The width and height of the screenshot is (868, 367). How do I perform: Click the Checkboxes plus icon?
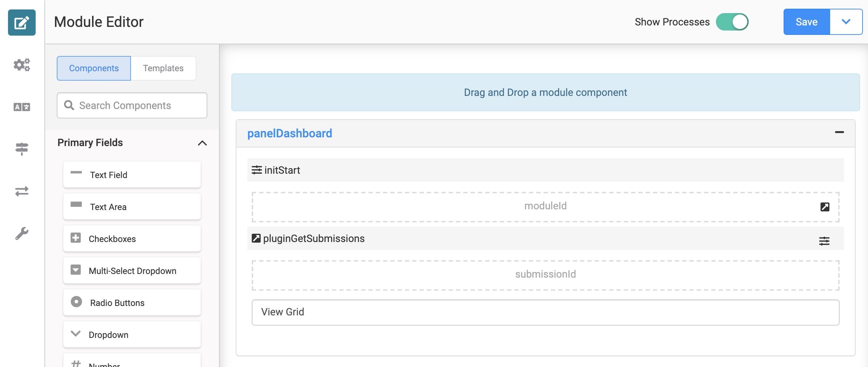point(76,238)
